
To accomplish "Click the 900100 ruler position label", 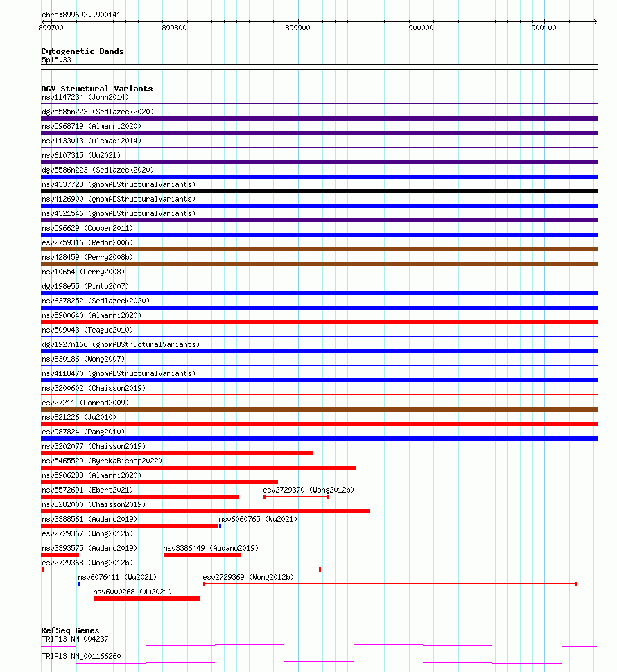I will click(544, 28).
